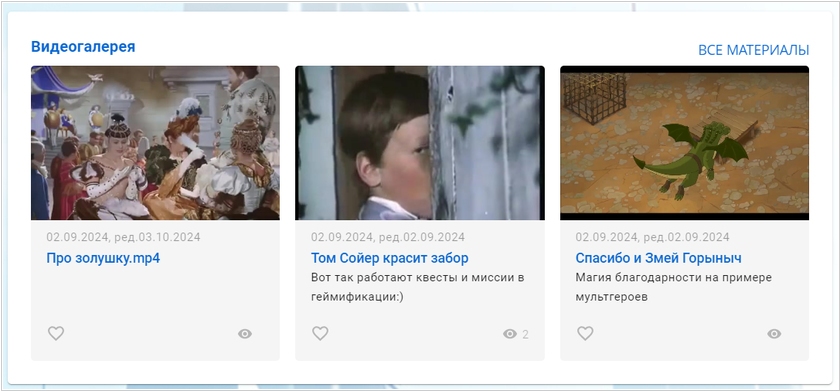Viewport: 840px width, 391px height.
Task: Open the Том Сойер красит забор title link
Action: coord(389,258)
